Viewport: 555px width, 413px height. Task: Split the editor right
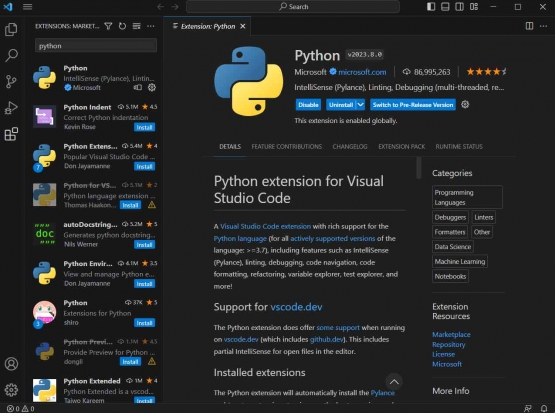(x=530, y=26)
